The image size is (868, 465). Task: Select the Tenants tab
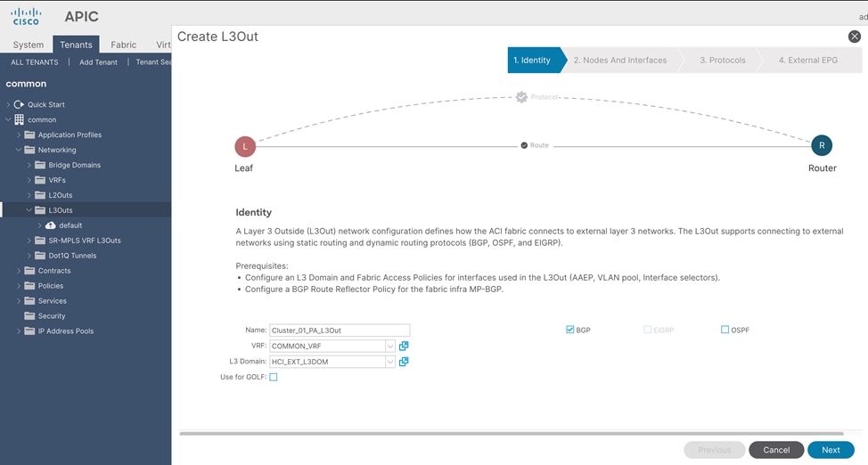click(76, 45)
